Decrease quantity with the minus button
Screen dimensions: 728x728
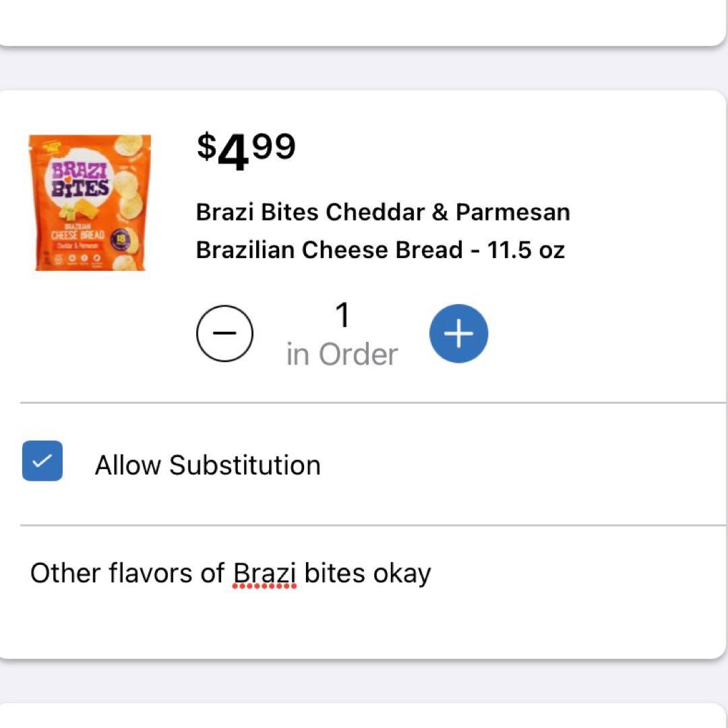[x=224, y=334]
